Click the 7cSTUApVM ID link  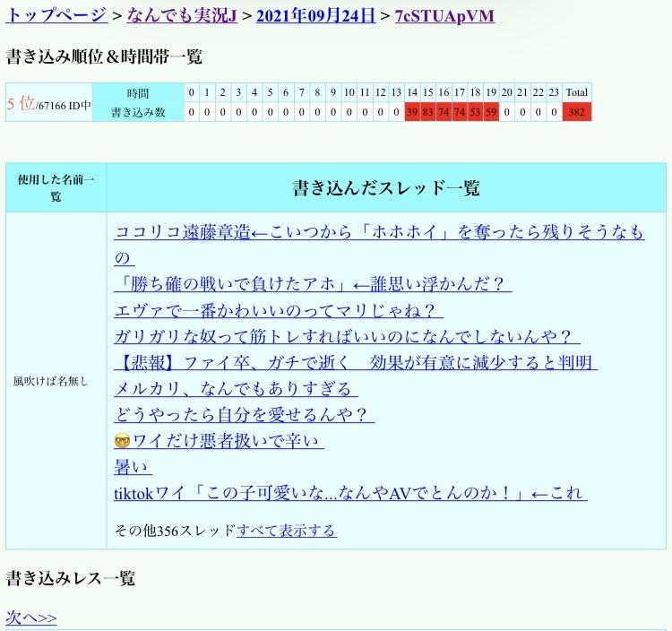(444, 15)
